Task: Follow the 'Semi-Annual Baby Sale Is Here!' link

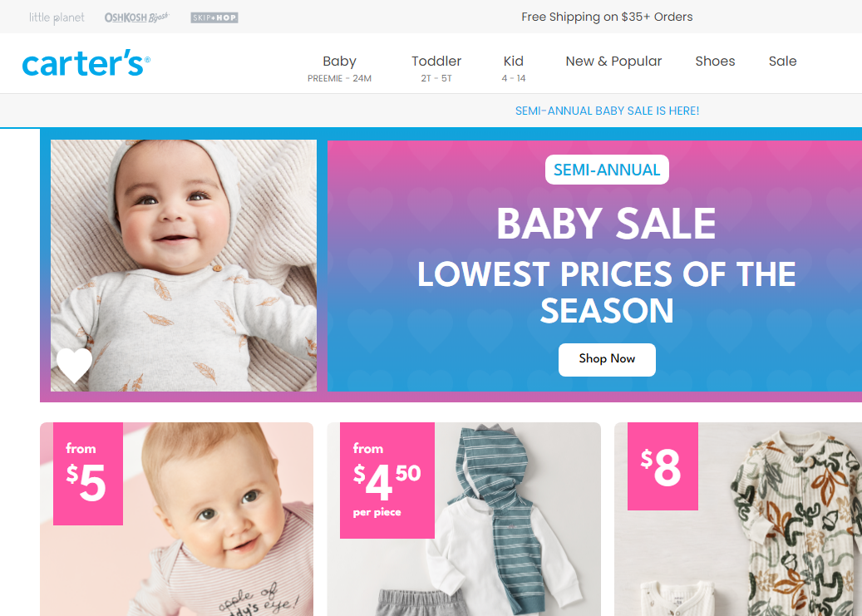Action: (607, 111)
